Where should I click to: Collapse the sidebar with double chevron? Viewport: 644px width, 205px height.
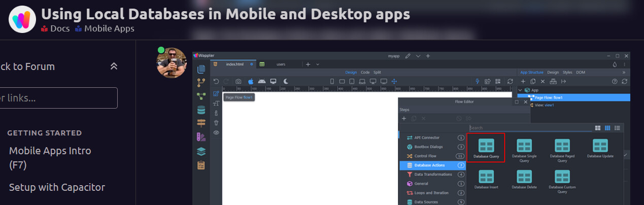pyautogui.click(x=114, y=66)
